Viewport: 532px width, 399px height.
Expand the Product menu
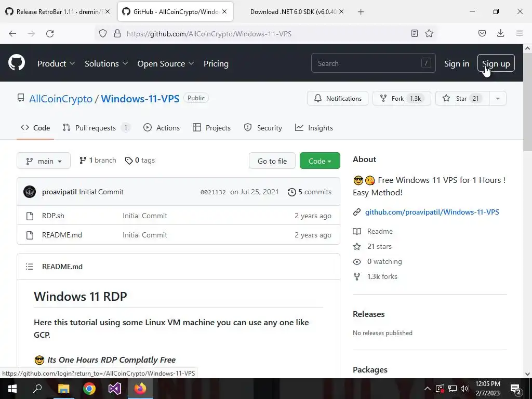(x=56, y=63)
